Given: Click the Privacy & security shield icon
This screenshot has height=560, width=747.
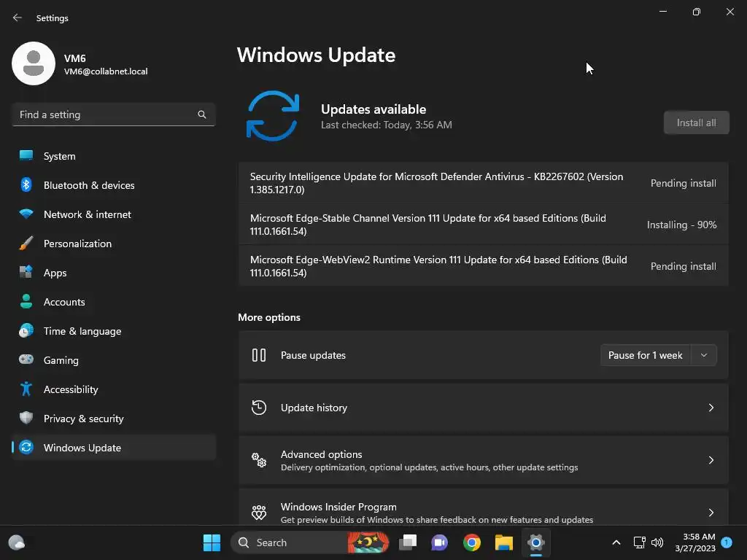Looking at the screenshot, I should (26, 418).
